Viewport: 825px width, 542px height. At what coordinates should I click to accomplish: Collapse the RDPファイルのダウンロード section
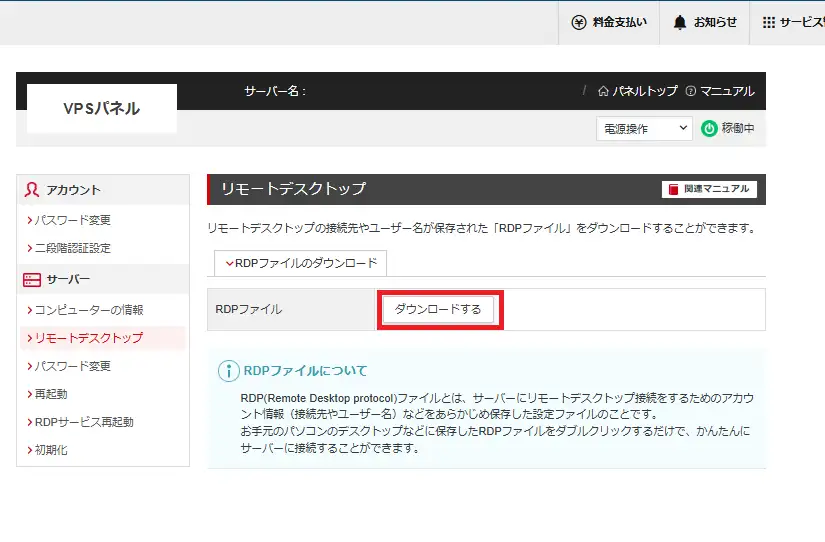coord(300,263)
